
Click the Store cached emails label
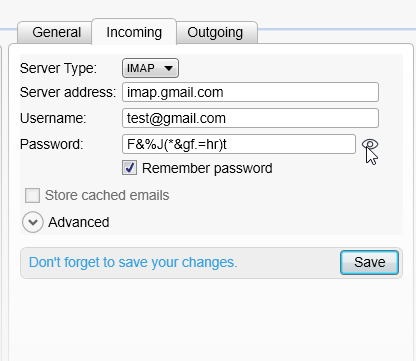pos(107,195)
